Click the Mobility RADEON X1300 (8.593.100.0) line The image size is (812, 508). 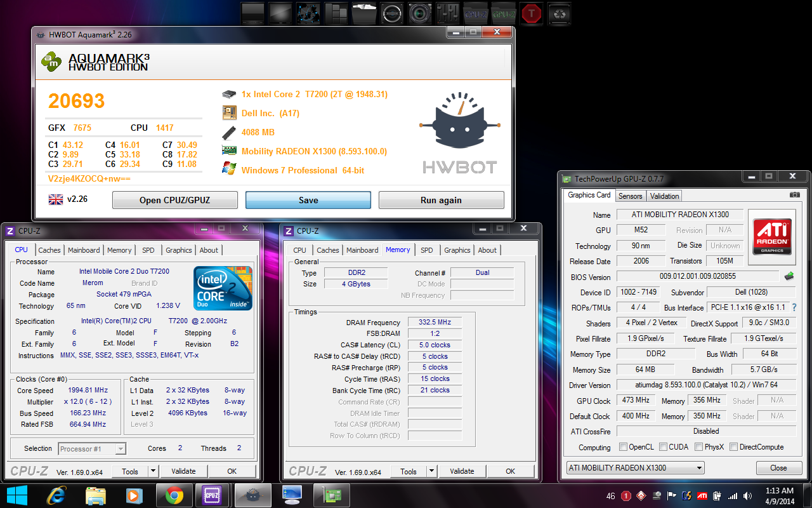pos(314,151)
